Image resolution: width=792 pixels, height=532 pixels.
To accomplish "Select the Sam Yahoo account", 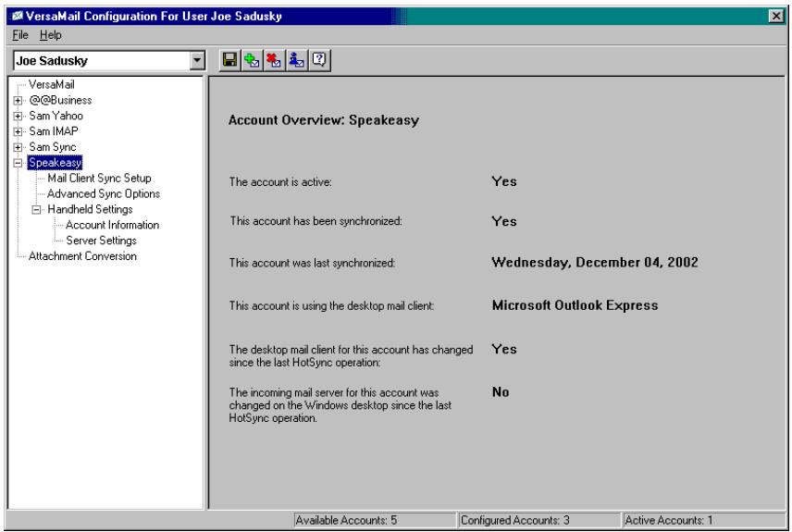I will tap(56, 116).
